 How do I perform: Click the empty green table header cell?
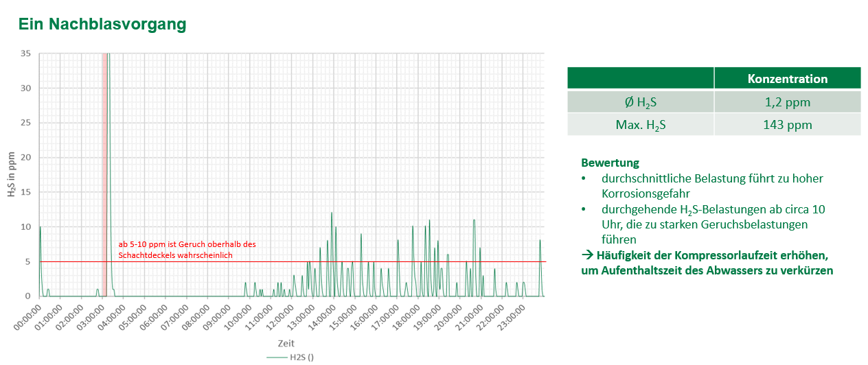click(x=640, y=78)
